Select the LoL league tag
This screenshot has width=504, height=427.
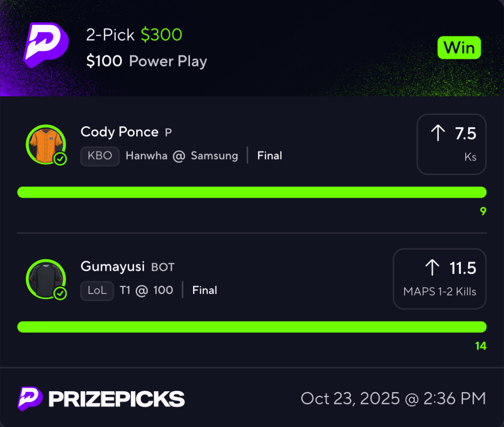click(97, 290)
